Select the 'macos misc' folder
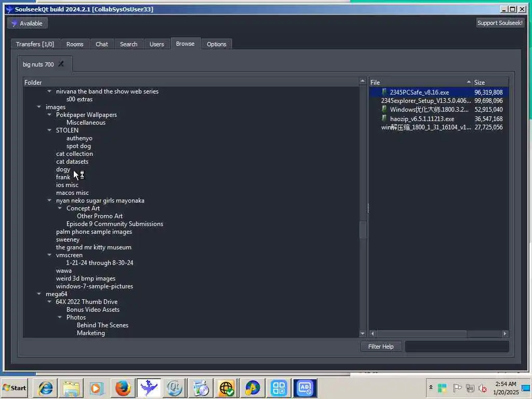Viewport: 532px width, 399px height. (72, 193)
